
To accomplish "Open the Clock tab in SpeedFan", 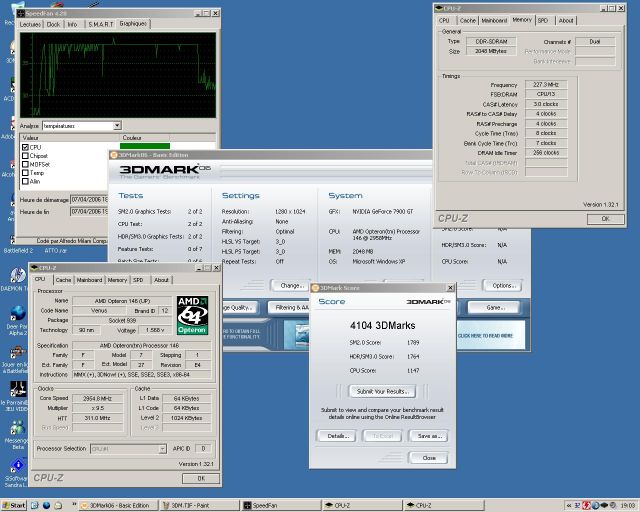I will [53, 24].
